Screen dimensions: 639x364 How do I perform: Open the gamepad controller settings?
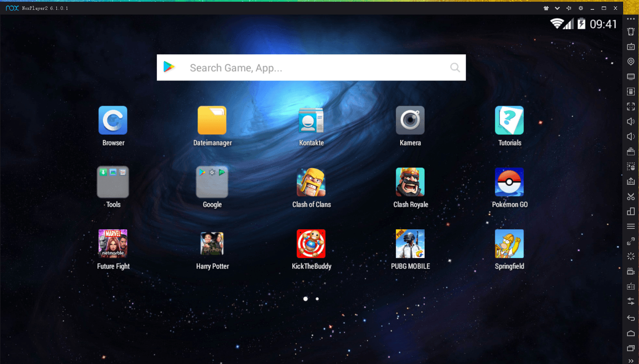pyautogui.click(x=631, y=286)
